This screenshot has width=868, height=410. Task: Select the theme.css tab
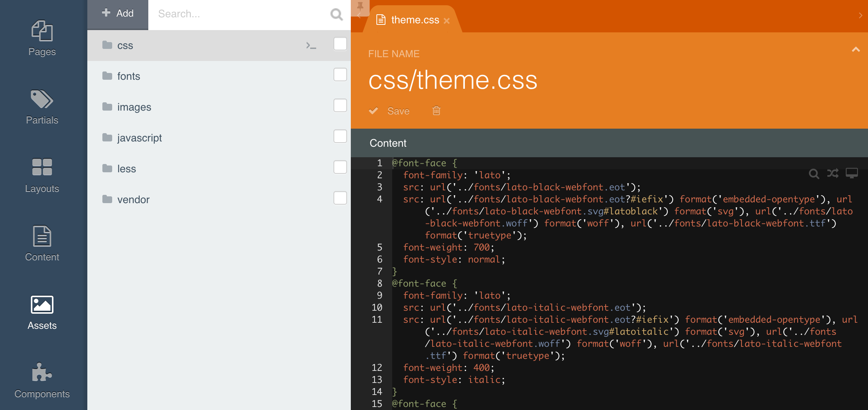coord(414,20)
